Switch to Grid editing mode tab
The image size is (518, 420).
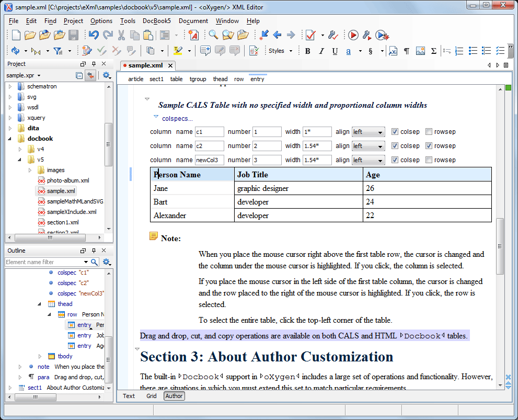click(x=151, y=396)
